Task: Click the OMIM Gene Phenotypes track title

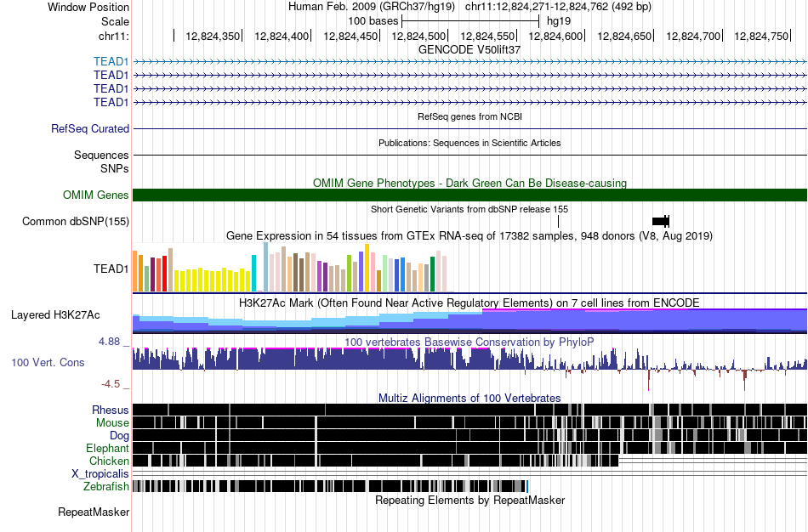Action: pyautogui.click(x=470, y=184)
